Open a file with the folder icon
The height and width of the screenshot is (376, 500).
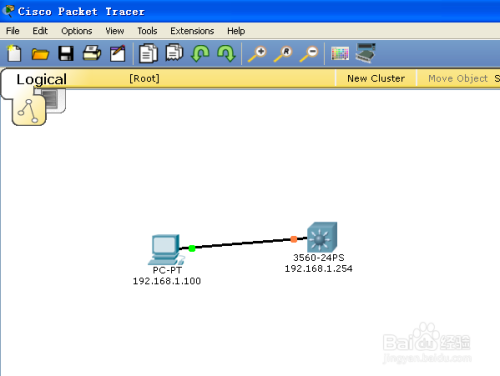pyautogui.click(x=40, y=54)
